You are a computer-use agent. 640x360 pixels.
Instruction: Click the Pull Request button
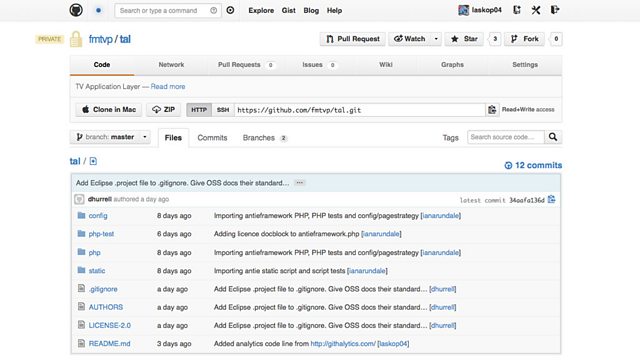pos(353,39)
